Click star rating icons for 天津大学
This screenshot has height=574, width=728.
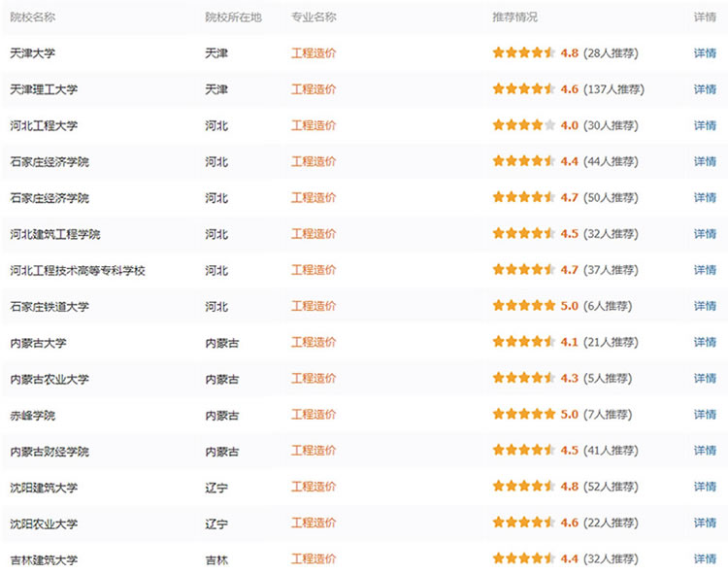524,52
